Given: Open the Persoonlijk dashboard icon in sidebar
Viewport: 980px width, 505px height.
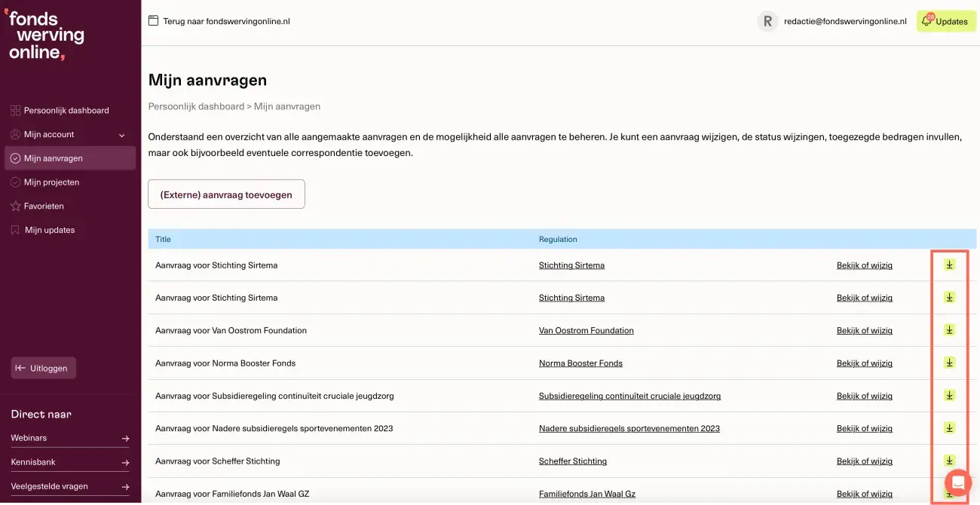Looking at the screenshot, I should (15, 110).
